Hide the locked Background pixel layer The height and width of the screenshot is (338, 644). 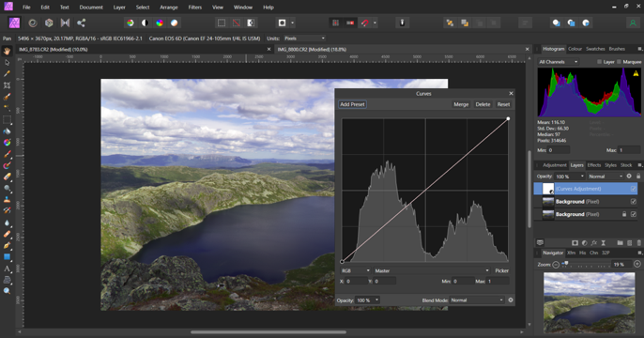634,214
